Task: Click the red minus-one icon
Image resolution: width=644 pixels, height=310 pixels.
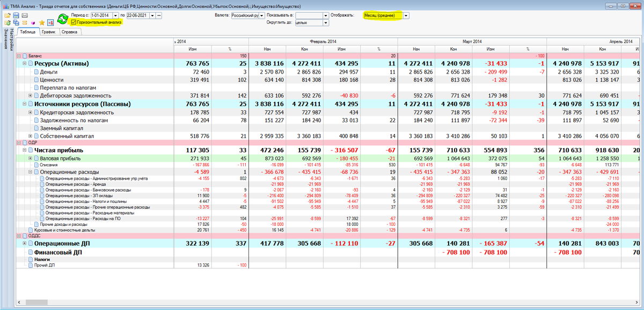Action: pyautogui.click(x=50, y=23)
